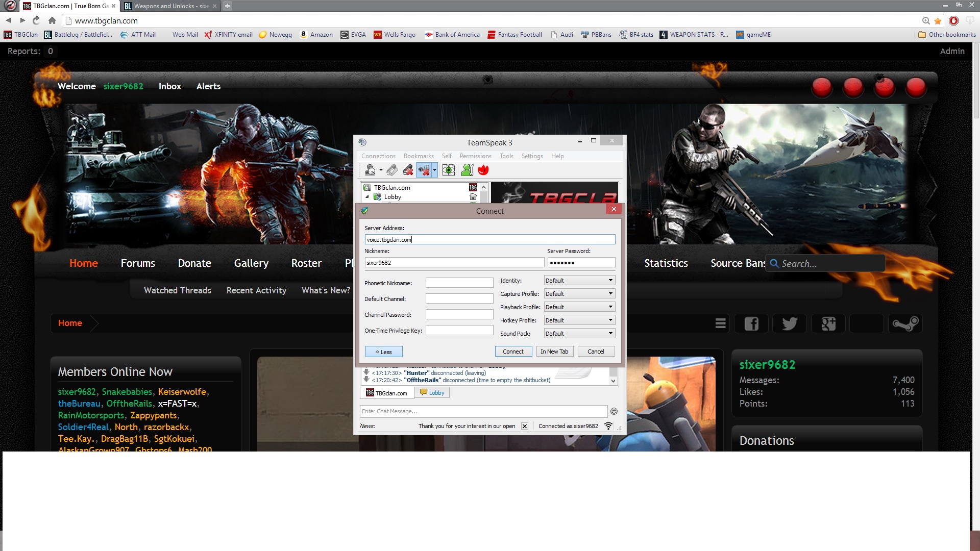The width and height of the screenshot is (980, 551).
Task: Open the list menu icon beside Facebook
Action: 720,323
